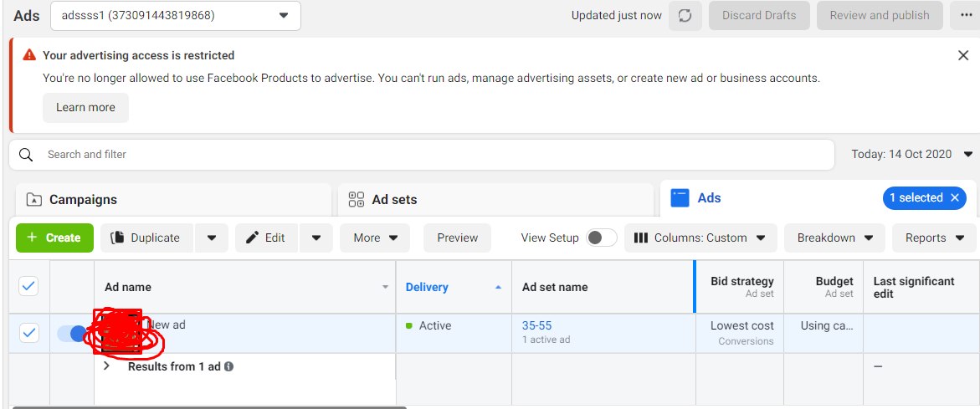Click the Discard Drafts button

[759, 16]
